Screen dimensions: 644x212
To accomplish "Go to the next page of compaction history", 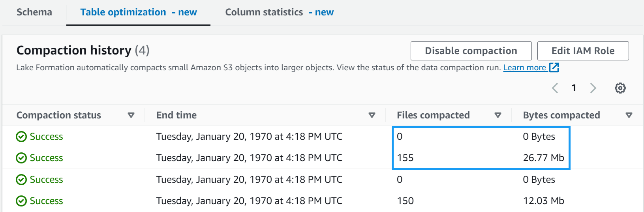I will point(593,88).
